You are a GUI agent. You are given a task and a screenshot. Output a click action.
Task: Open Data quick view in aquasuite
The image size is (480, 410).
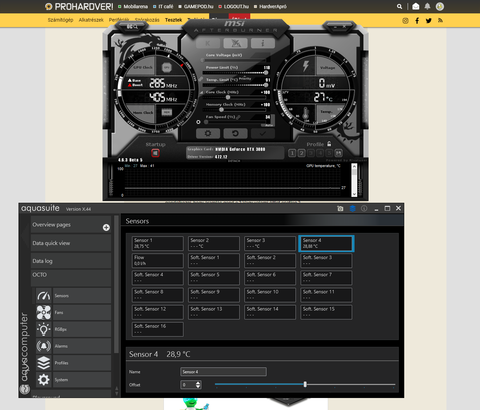click(71, 243)
